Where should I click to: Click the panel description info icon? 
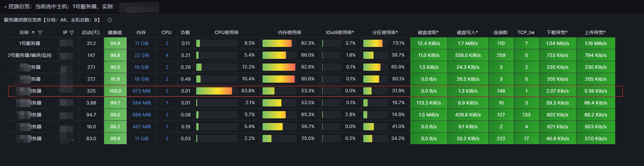[110, 20]
